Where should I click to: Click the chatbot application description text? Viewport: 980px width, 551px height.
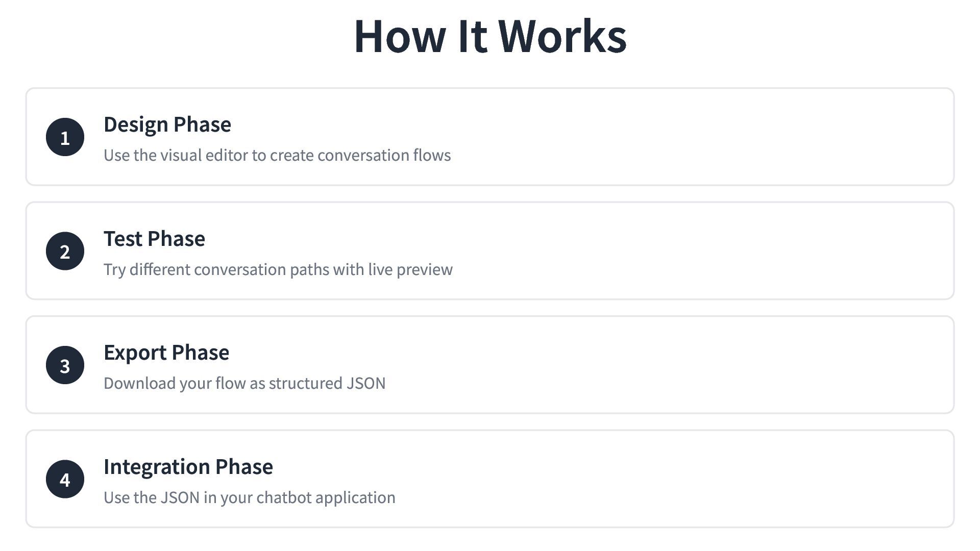[x=250, y=497]
